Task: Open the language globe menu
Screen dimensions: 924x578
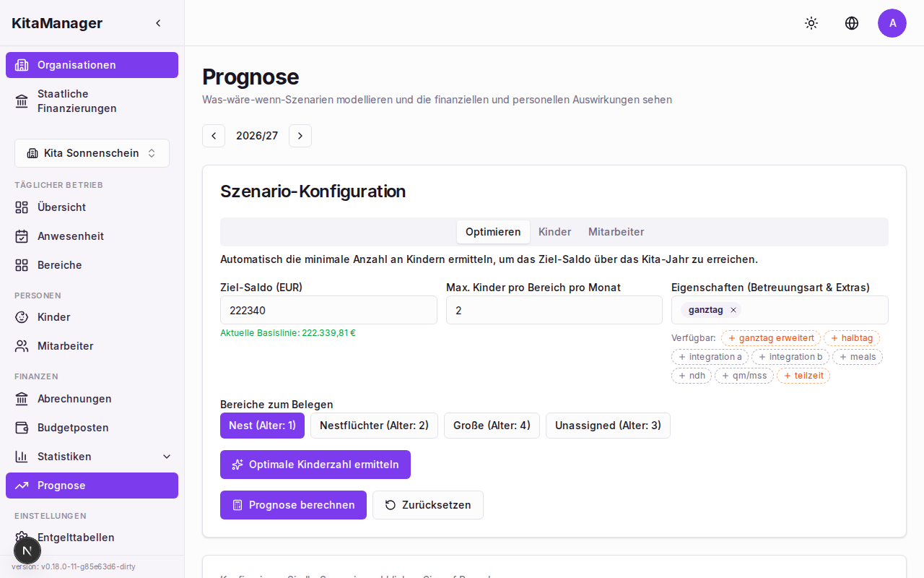Action: tap(852, 23)
